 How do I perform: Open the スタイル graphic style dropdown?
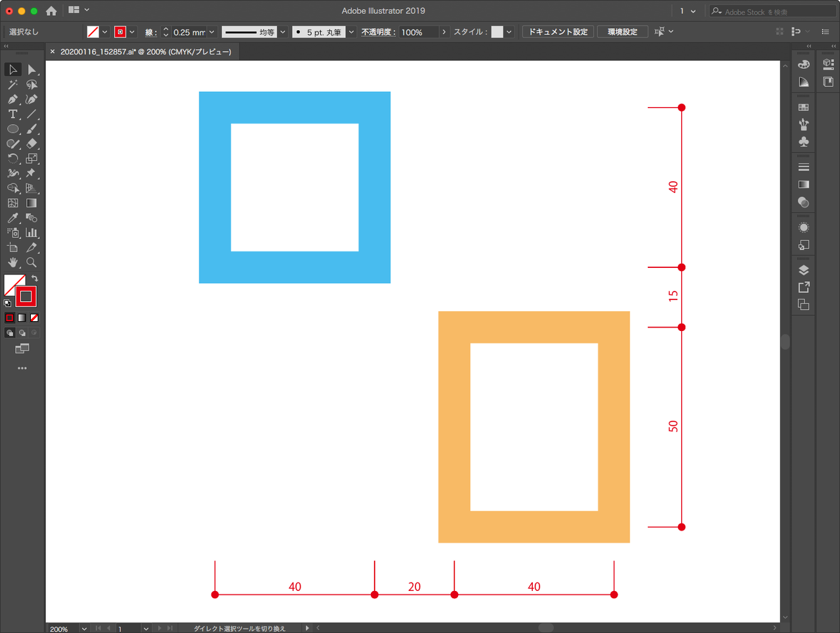(509, 32)
